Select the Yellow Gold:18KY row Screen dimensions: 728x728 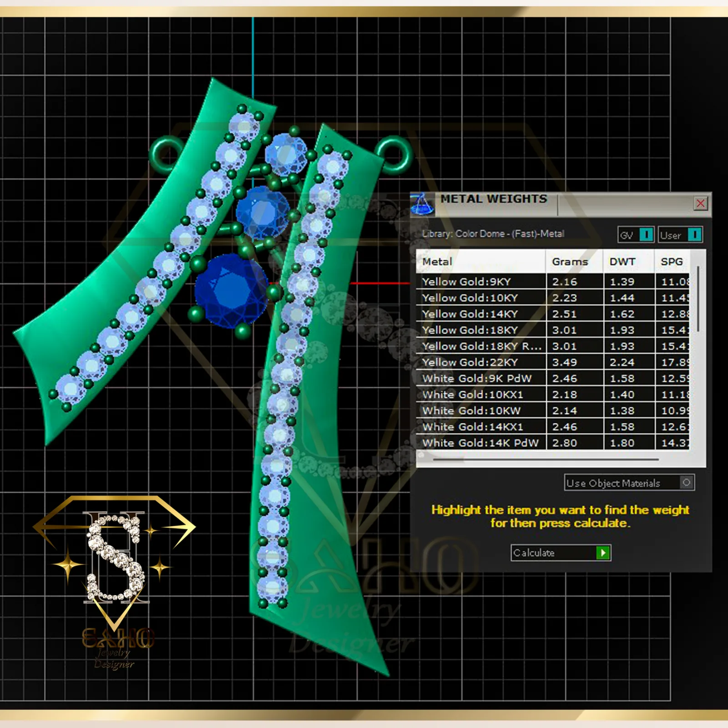[553, 330]
